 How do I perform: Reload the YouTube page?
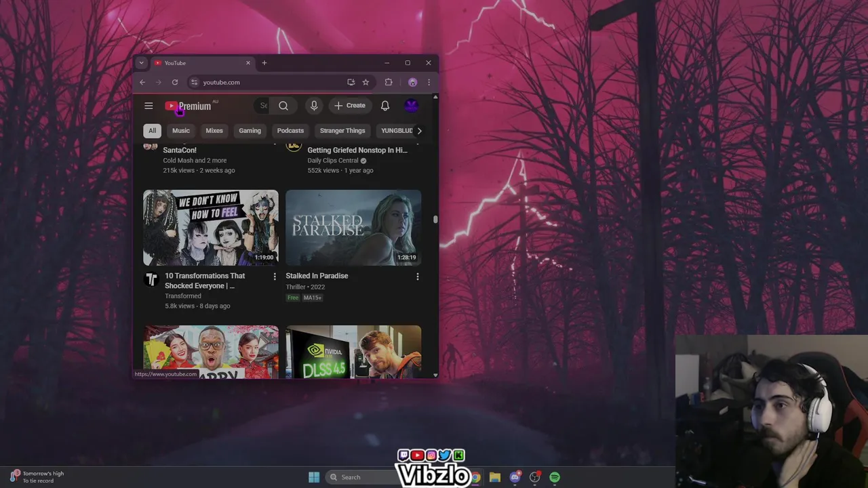pos(175,82)
